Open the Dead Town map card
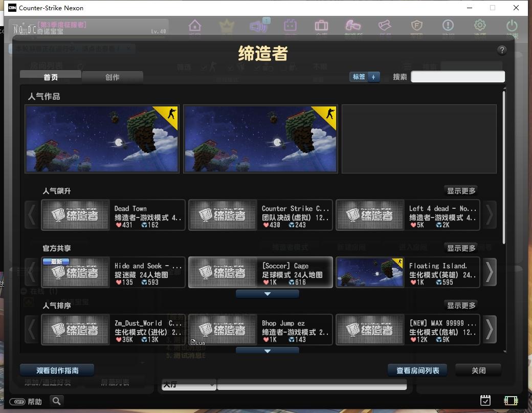 click(x=114, y=215)
